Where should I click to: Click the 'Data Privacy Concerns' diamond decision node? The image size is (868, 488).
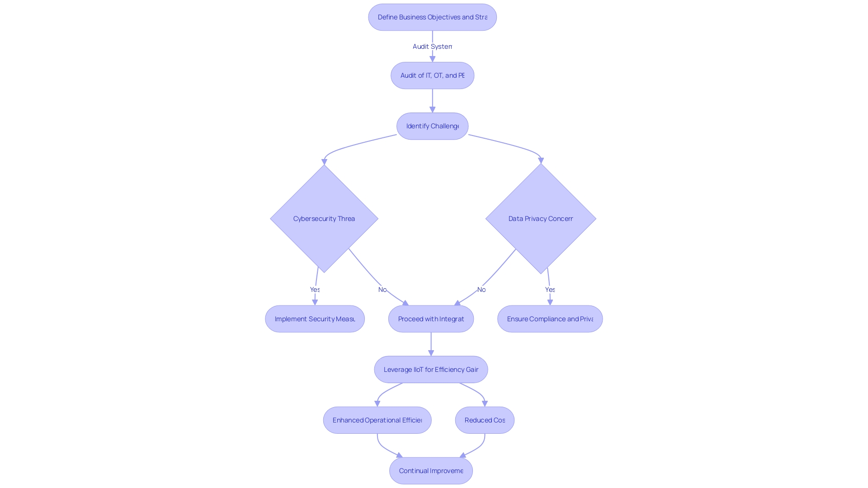pos(541,218)
